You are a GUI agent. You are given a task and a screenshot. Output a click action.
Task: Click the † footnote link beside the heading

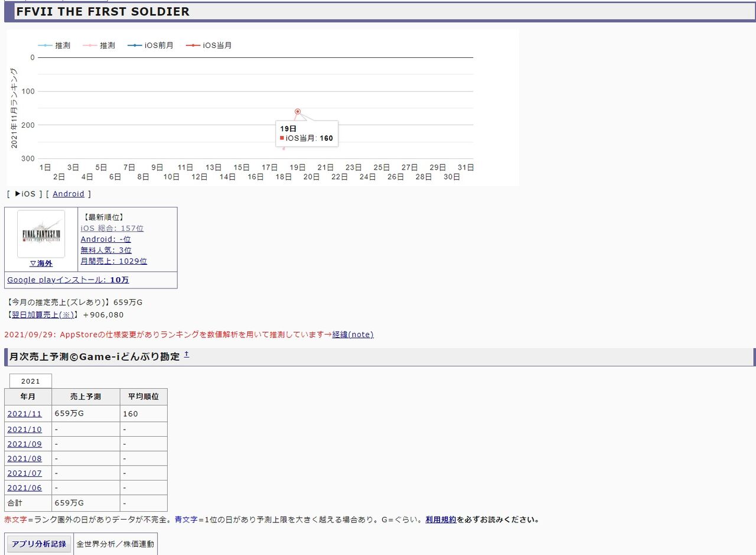pos(186,354)
